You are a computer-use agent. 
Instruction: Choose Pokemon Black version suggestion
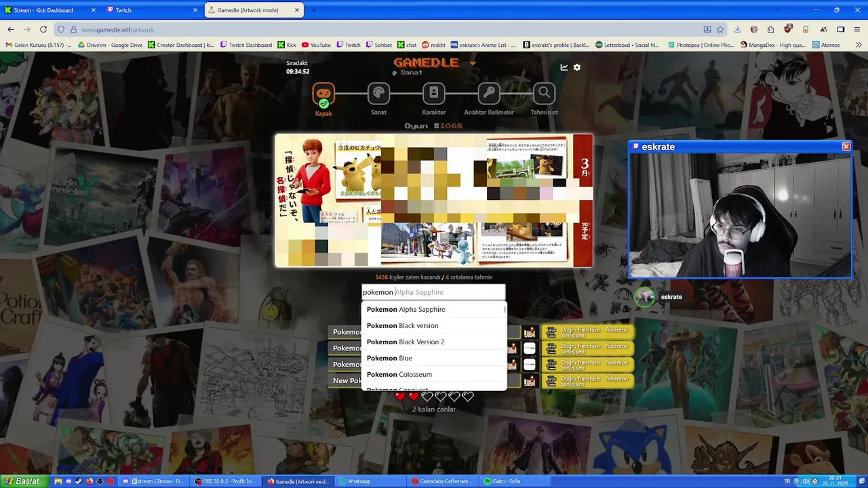tap(434, 325)
